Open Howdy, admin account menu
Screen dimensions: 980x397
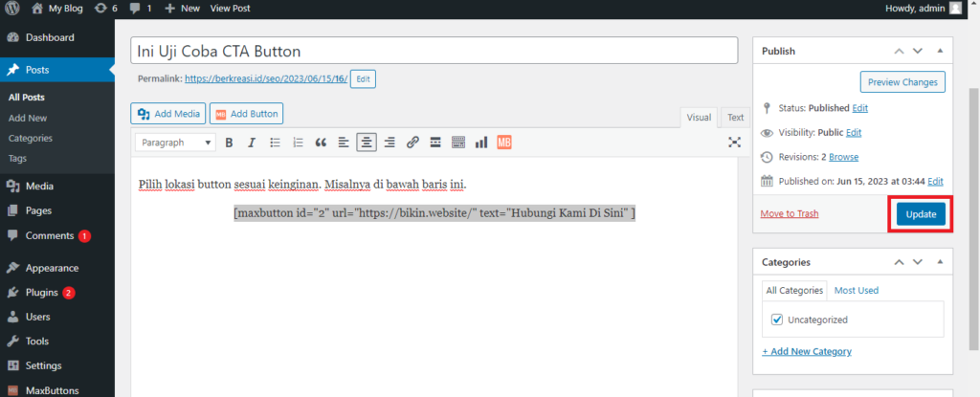click(924, 8)
